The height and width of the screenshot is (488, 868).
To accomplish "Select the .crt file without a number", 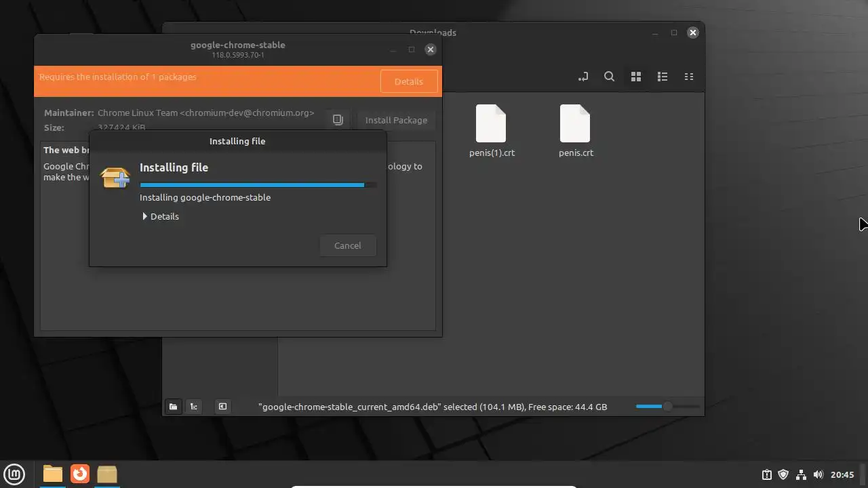I will [x=576, y=131].
